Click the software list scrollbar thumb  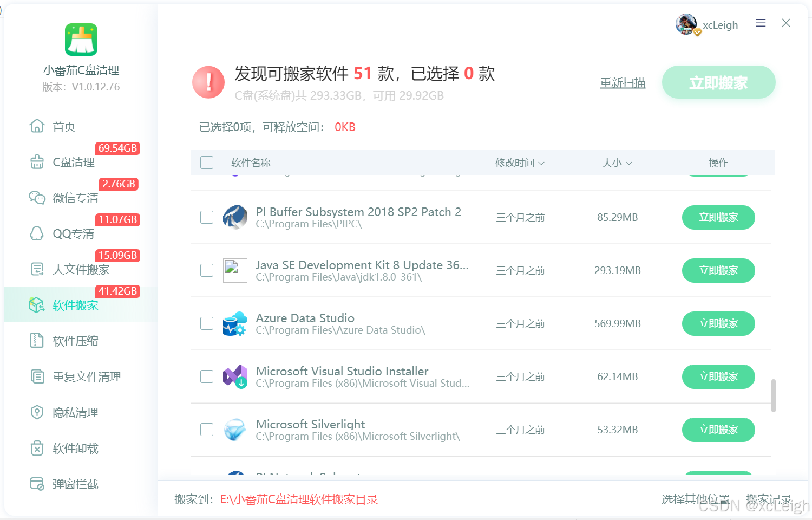pyautogui.click(x=773, y=395)
